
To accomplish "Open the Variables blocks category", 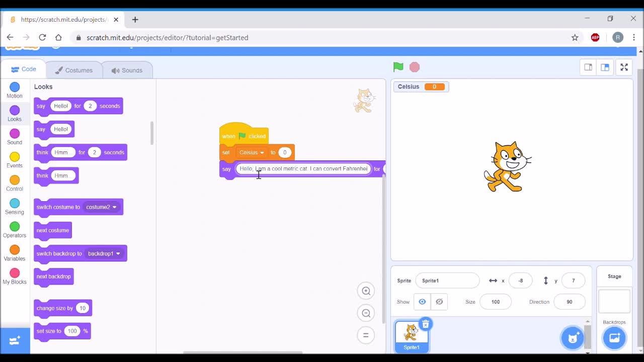I will [15, 253].
